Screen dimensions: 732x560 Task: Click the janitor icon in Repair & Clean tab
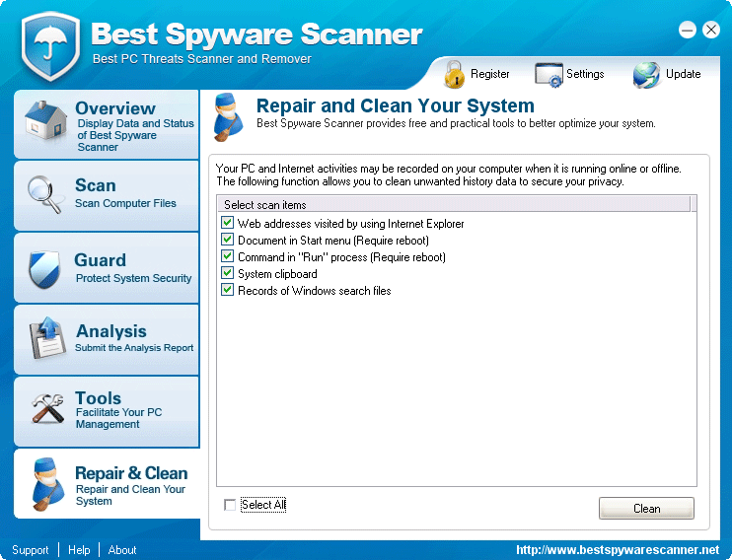47,484
